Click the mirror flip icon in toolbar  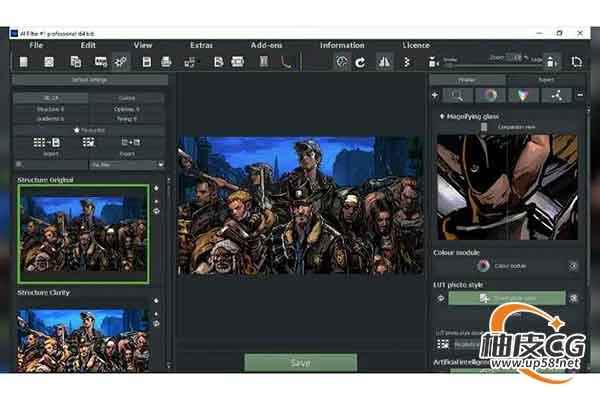click(x=384, y=62)
